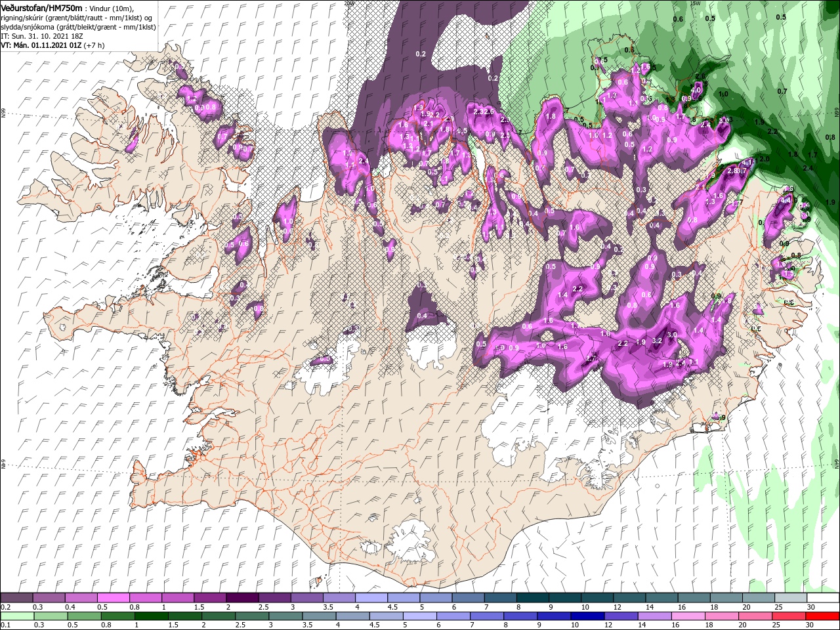
Task: Pick the top-row legend swatch between 12 and 14
Action: (x=629, y=598)
